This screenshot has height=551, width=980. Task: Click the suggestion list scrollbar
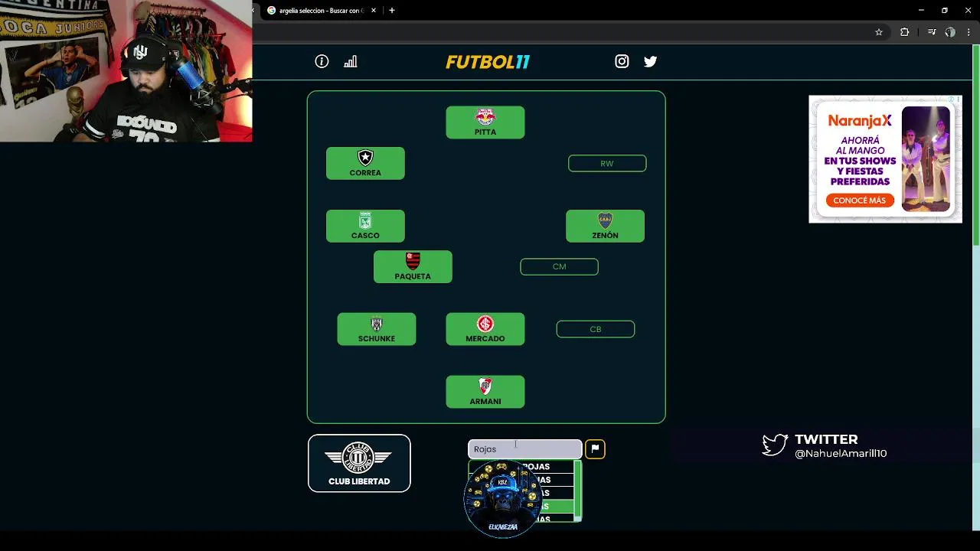[x=578, y=491]
